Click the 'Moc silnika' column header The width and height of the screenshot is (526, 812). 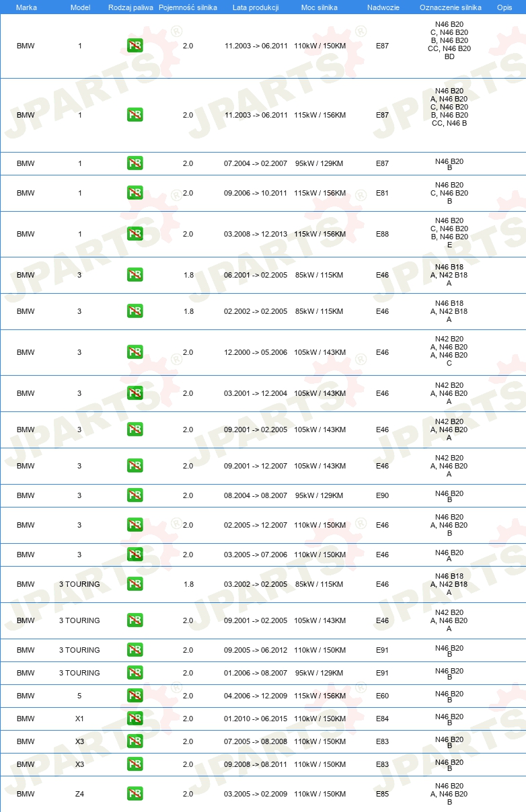[320, 7]
